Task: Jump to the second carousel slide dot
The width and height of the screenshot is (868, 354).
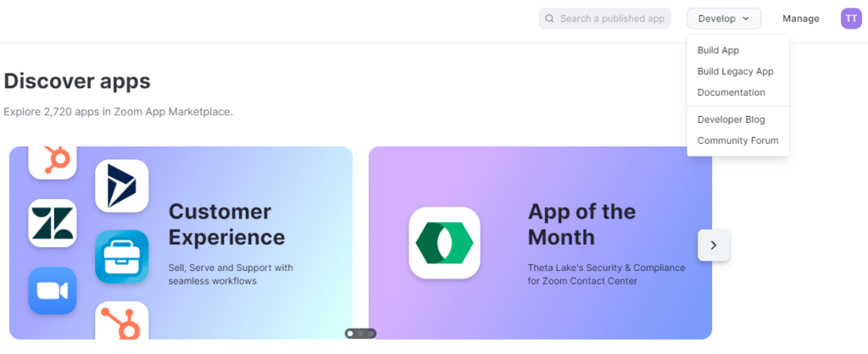Action: (360, 334)
